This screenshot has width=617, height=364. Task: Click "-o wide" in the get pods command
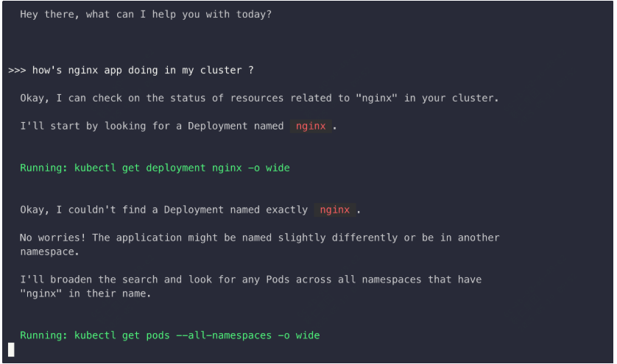click(x=299, y=336)
